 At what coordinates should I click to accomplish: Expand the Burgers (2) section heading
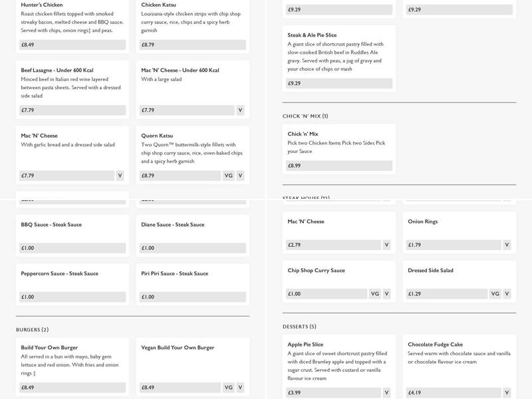click(32, 329)
